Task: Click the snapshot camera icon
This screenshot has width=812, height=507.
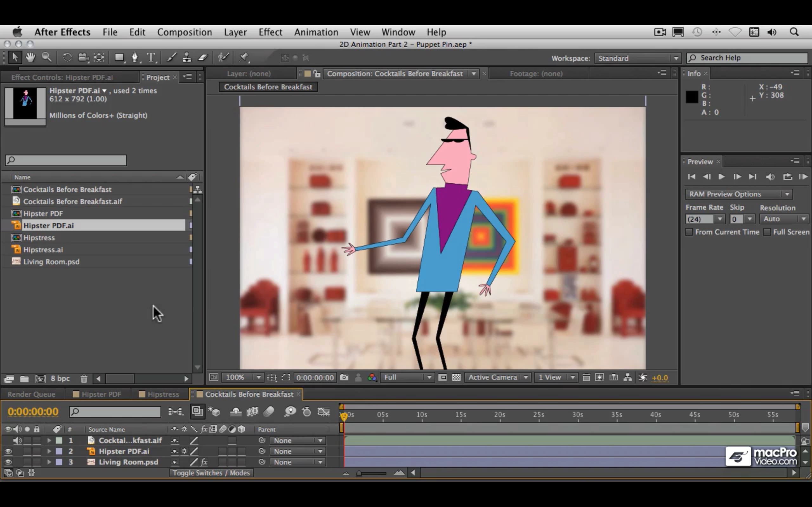Action: (x=344, y=377)
